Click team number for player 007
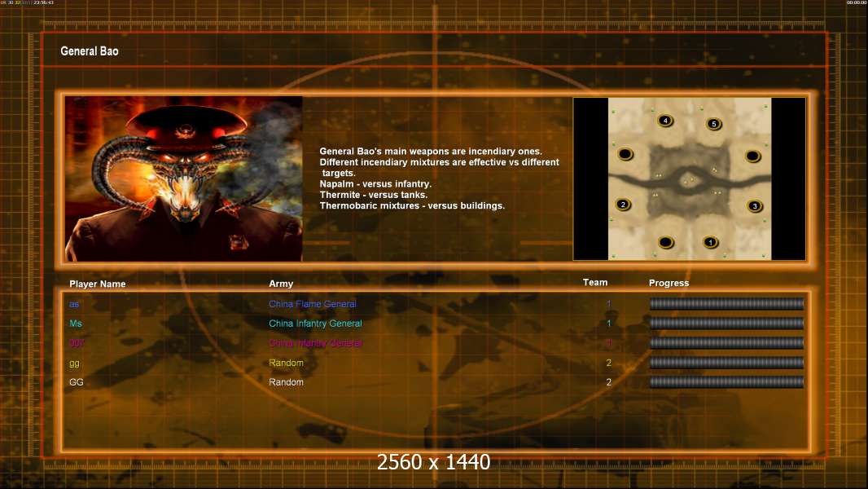Screen dimensions: 868x489 (608, 343)
